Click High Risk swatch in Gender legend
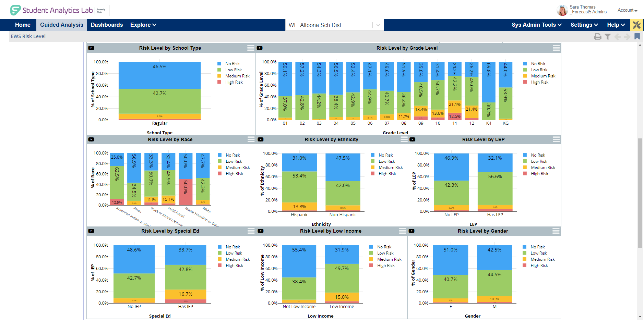644x320 pixels. tap(525, 266)
